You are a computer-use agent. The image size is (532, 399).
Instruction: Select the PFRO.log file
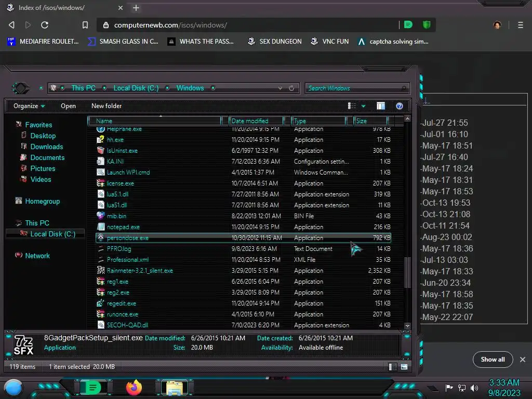tap(244, 249)
